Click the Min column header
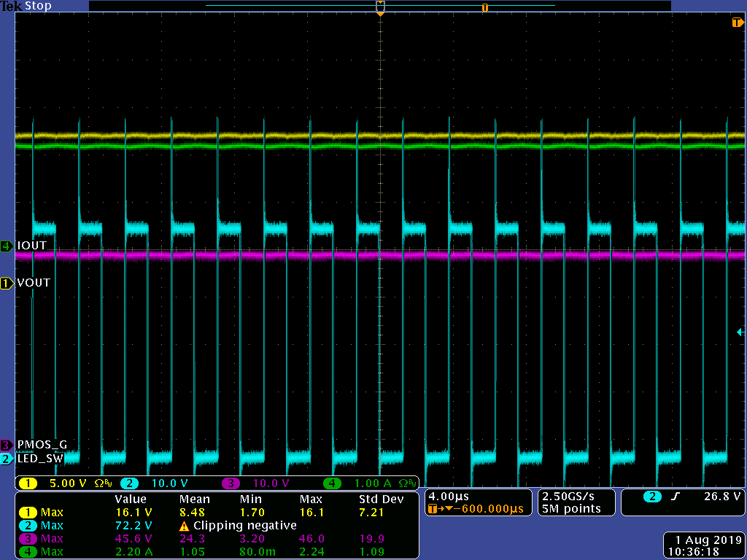The width and height of the screenshot is (747, 560). coord(251,499)
